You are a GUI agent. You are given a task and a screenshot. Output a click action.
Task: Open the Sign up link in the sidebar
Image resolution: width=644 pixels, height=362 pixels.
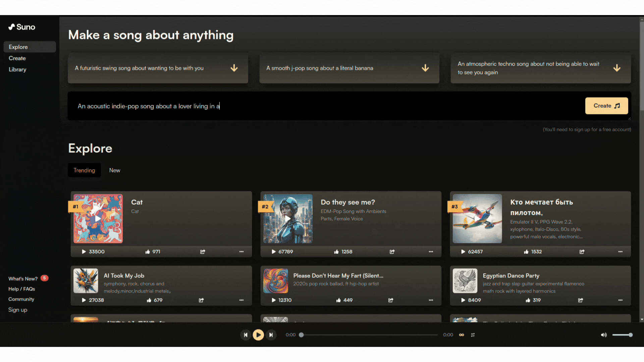pos(17,309)
